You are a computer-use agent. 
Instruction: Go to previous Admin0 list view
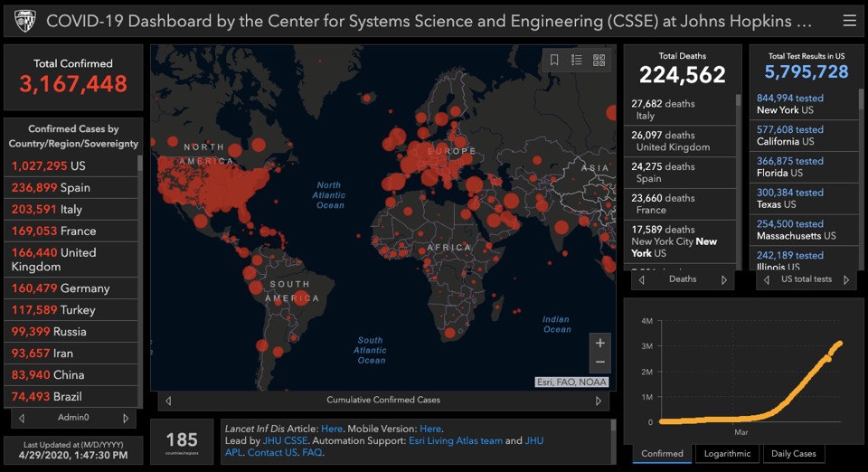[x=22, y=419]
